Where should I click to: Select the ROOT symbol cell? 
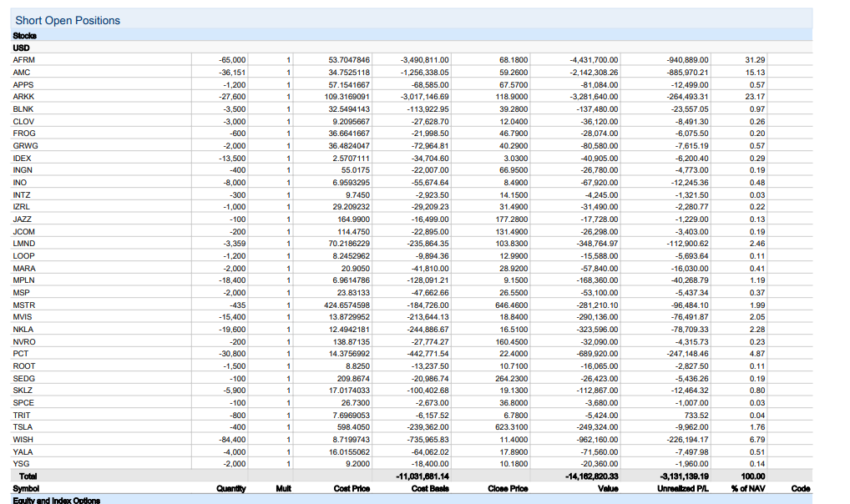tap(24, 366)
